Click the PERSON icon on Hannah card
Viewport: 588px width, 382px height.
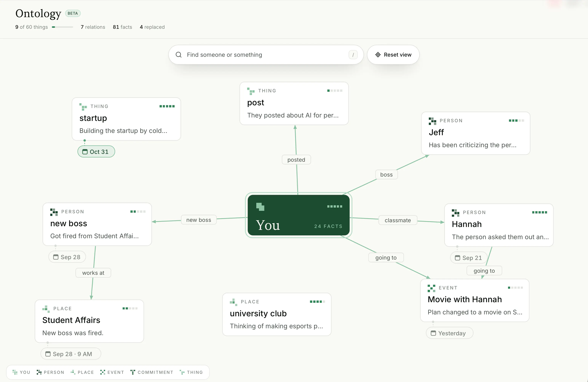click(456, 213)
